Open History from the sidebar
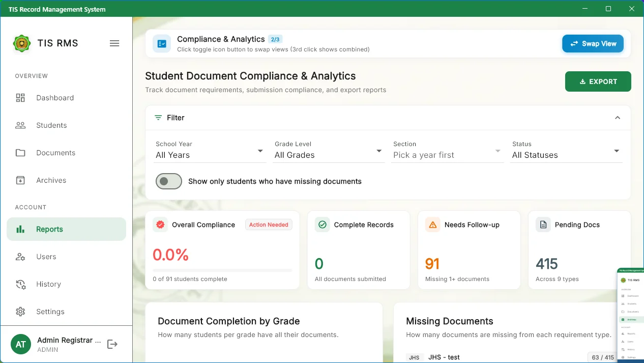This screenshot has width=644, height=363. (66, 284)
